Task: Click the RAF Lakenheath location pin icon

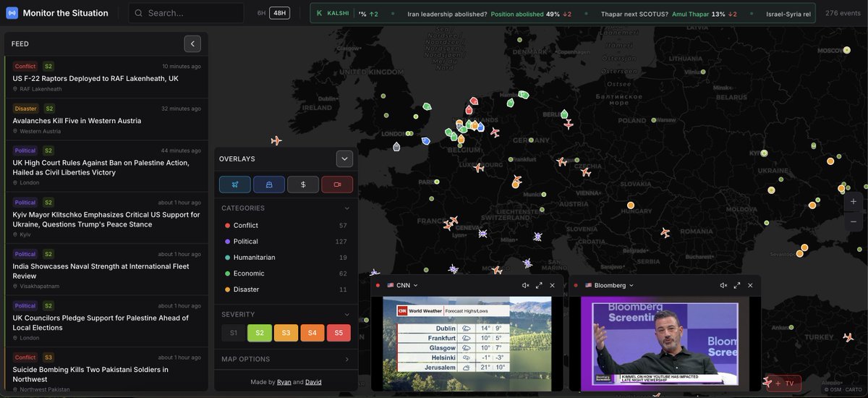Action: tap(15, 89)
